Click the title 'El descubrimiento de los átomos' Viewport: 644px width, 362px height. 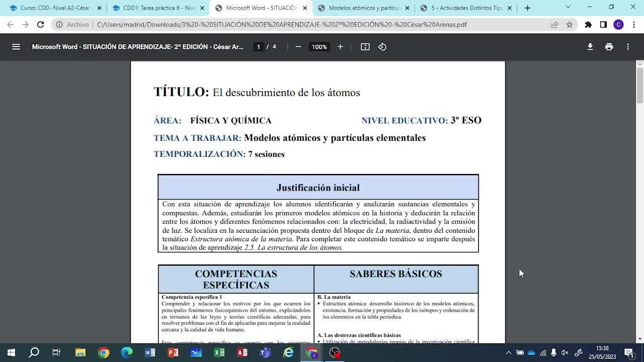(286, 93)
